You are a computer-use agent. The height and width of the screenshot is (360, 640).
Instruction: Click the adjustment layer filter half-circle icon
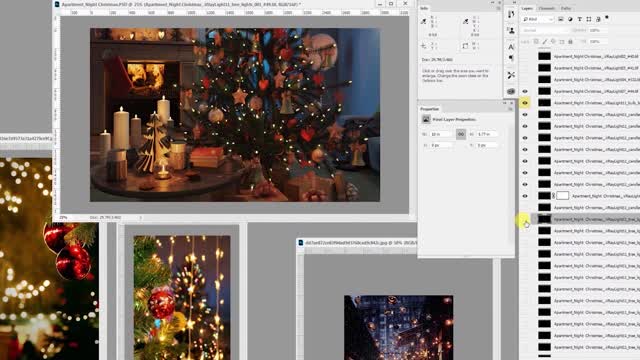570,19
